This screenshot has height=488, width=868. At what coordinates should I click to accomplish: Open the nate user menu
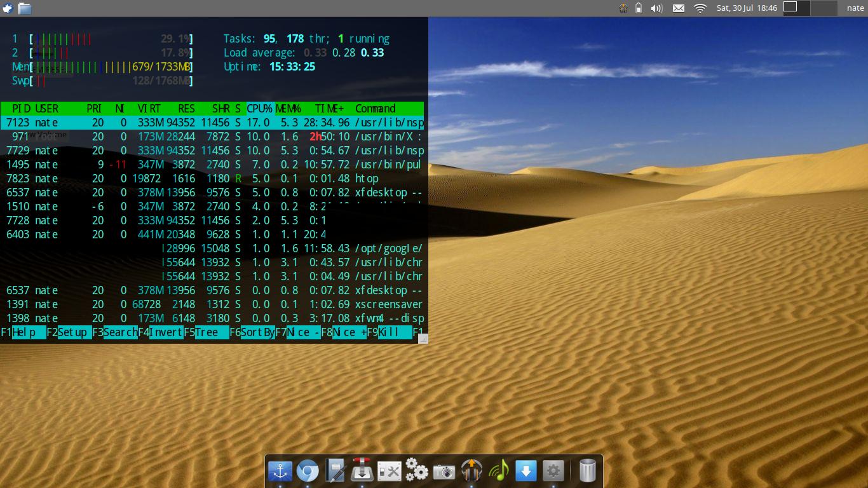click(855, 8)
